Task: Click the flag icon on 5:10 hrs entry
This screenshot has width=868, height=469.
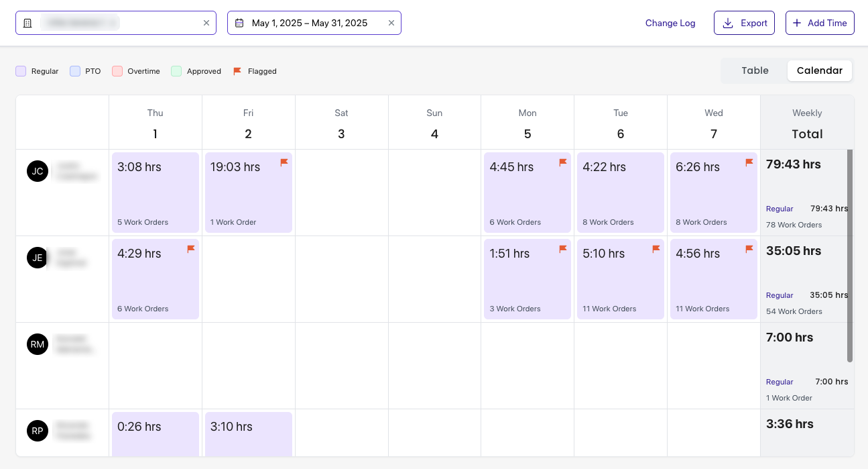Action: click(656, 249)
